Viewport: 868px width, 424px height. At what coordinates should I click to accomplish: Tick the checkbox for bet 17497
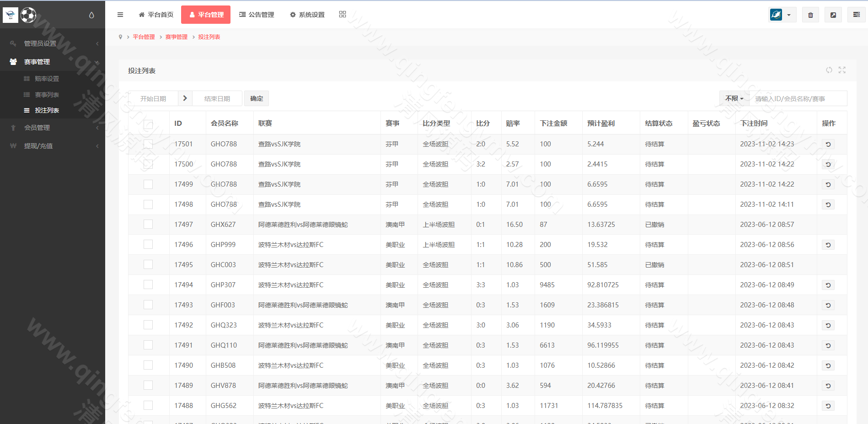point(148,224)
